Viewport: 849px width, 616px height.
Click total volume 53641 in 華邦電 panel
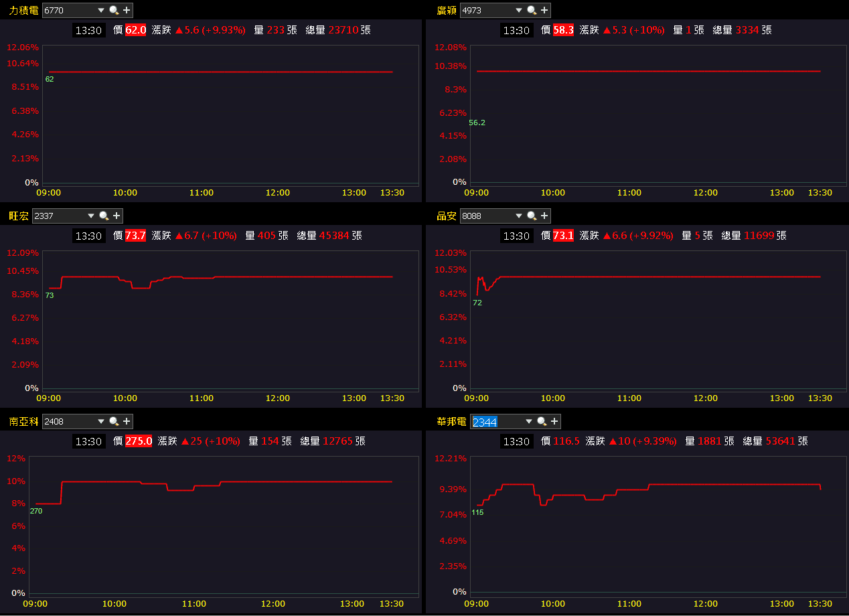780,441
